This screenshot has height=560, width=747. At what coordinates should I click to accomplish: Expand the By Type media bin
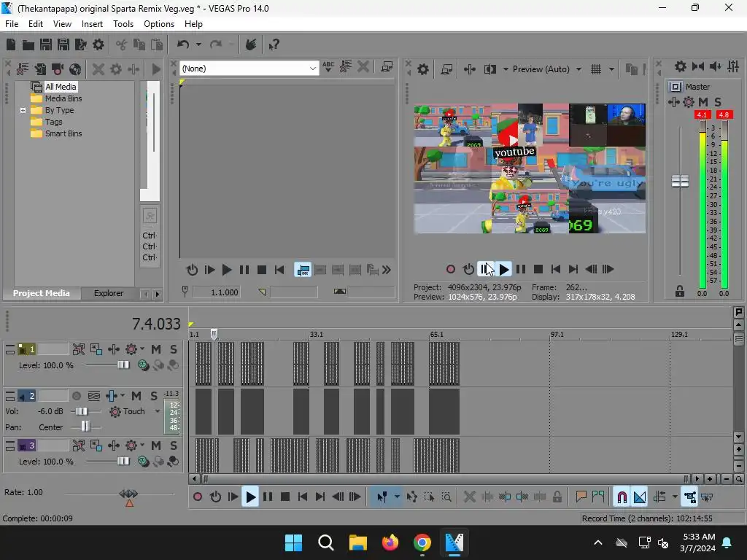click(x=23, y=110)
